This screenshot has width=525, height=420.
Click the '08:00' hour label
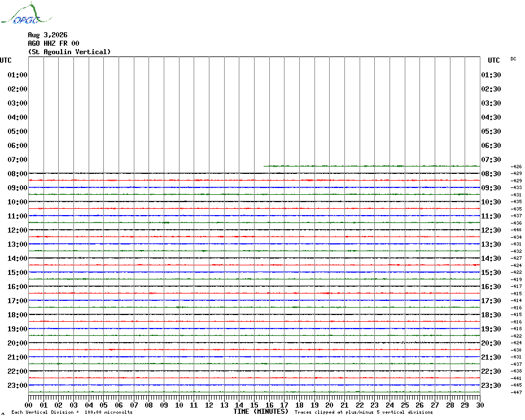(17, 174)
